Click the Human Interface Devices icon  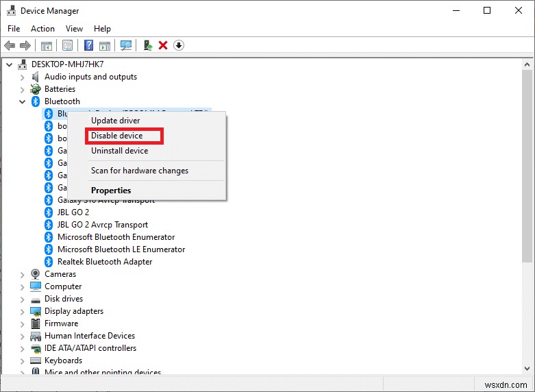pyautogui.click(x=36, y=336)
